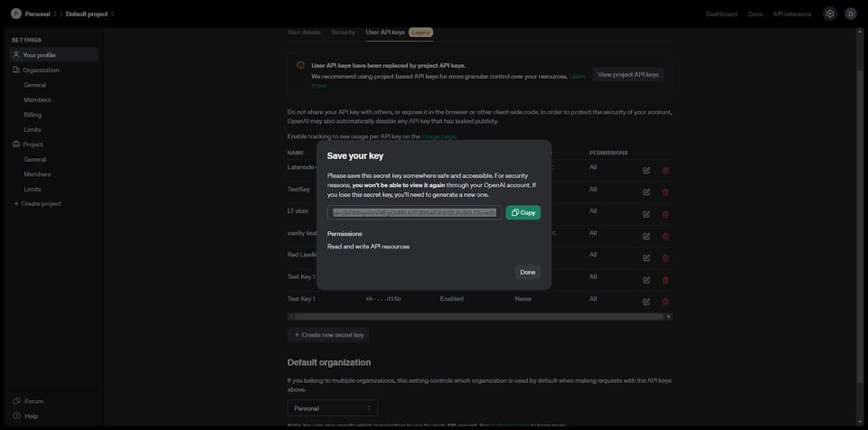Viewport: 868px width, 430px height.
Task: Open Dashboard in the top navigation
Action: [722, 14]
